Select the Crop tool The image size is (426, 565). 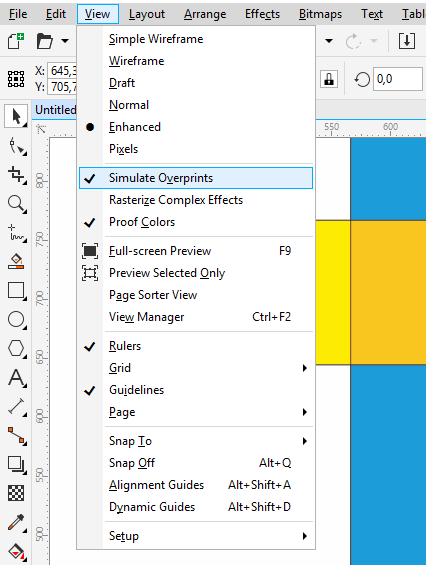17,175
